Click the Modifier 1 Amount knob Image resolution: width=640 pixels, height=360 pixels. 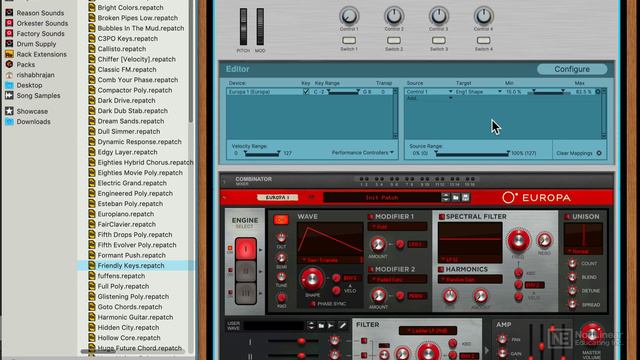378,244
